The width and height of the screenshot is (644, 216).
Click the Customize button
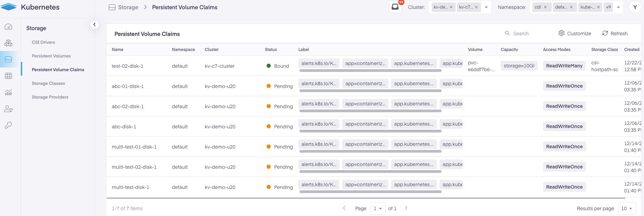(575, 33)
